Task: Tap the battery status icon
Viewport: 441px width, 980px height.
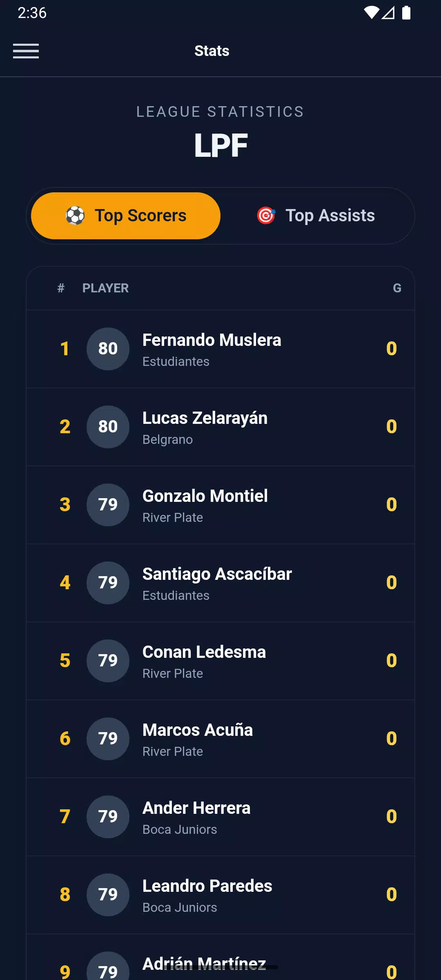Action: pyautogui.click(x=406, y=13)
